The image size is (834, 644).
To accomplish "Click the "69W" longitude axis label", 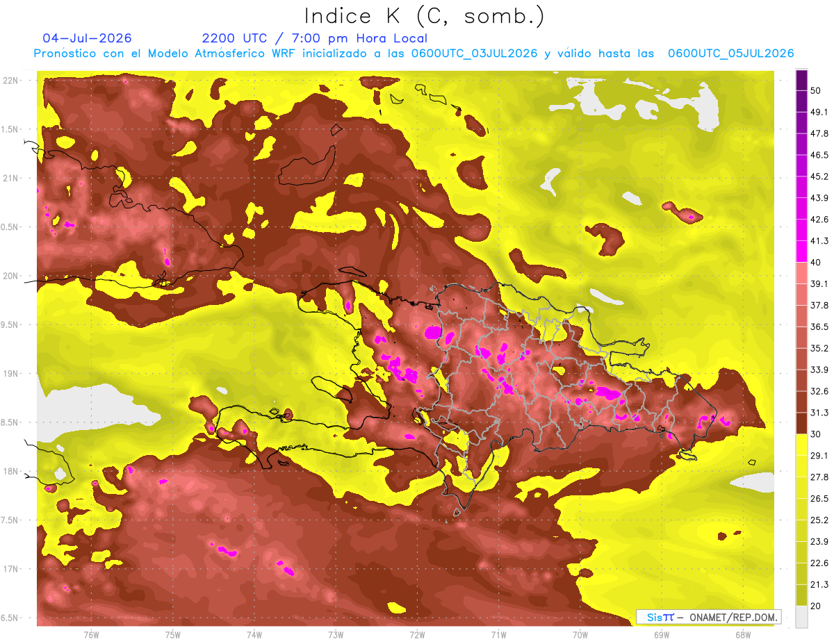I will tap(662, 635).
